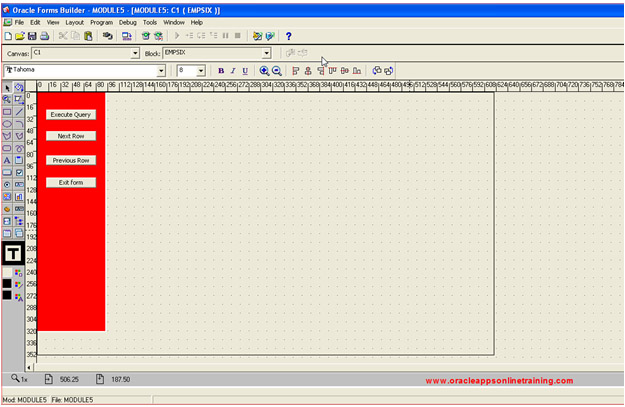
Task: Click the Zoom Out magnifier icon
Action: point(276,71)
